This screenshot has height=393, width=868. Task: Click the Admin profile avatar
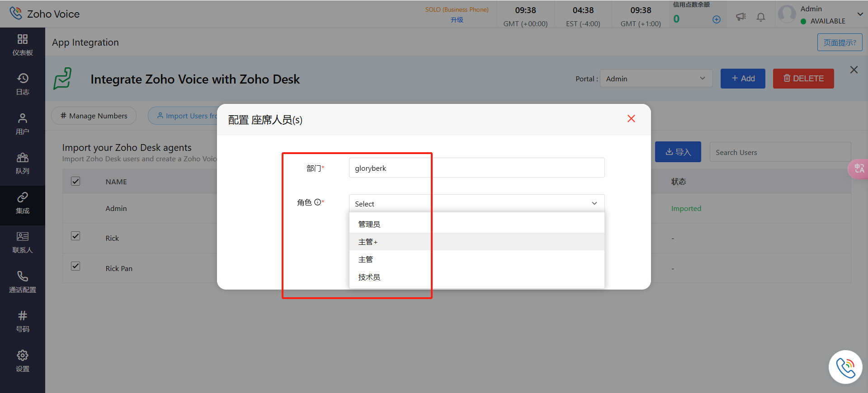787,14
